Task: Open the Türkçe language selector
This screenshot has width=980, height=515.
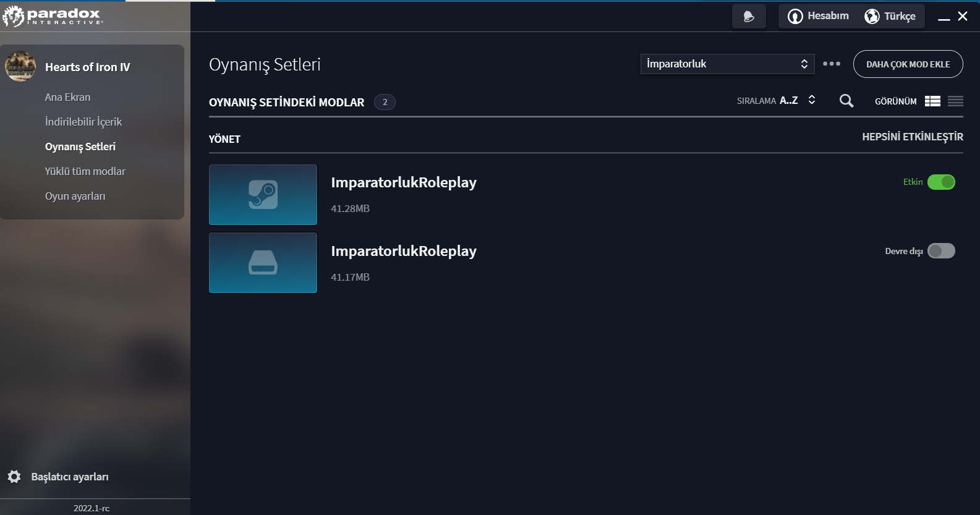Action: pyautogui.click(x=890, y=16)
